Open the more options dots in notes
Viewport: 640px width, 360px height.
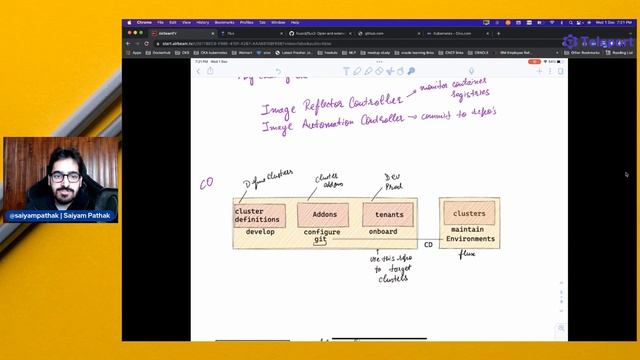[550, 71]
